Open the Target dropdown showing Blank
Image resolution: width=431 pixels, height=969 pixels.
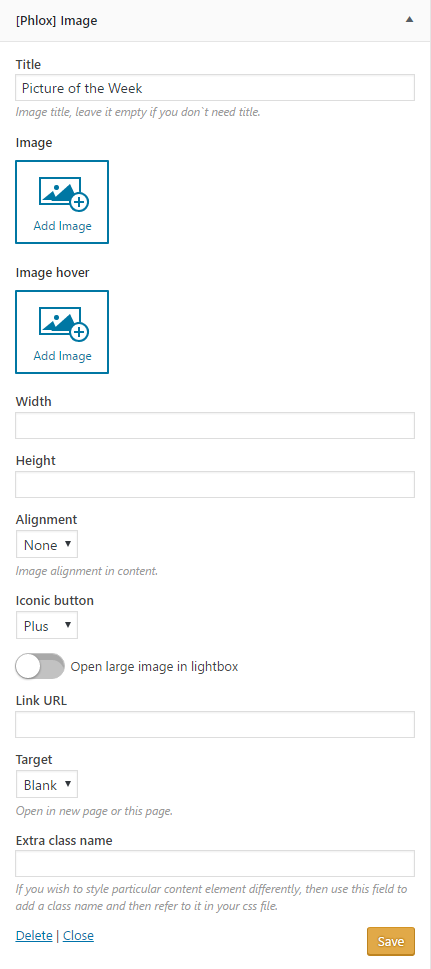click(x=47, y=785)
